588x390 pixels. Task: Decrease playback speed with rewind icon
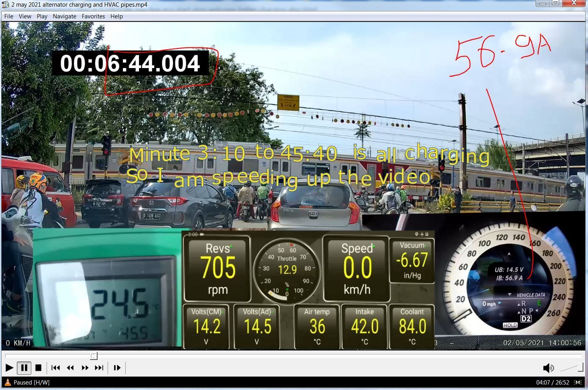click(70, 368)
